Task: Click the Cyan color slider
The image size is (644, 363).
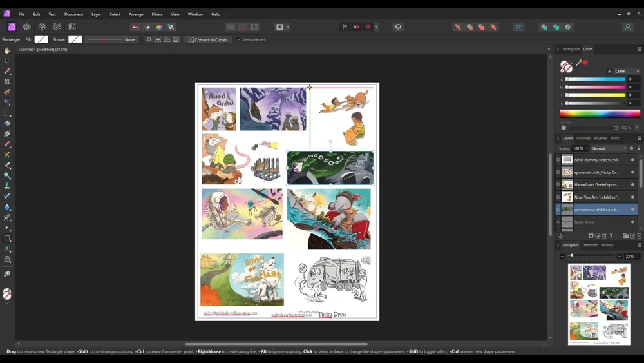Action: click(x=596, y=79)
